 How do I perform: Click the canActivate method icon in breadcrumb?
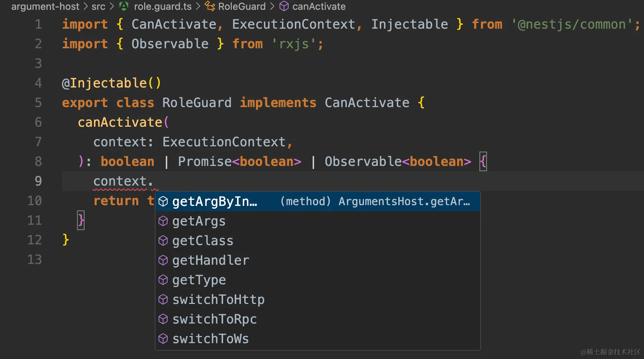(284, 6)
